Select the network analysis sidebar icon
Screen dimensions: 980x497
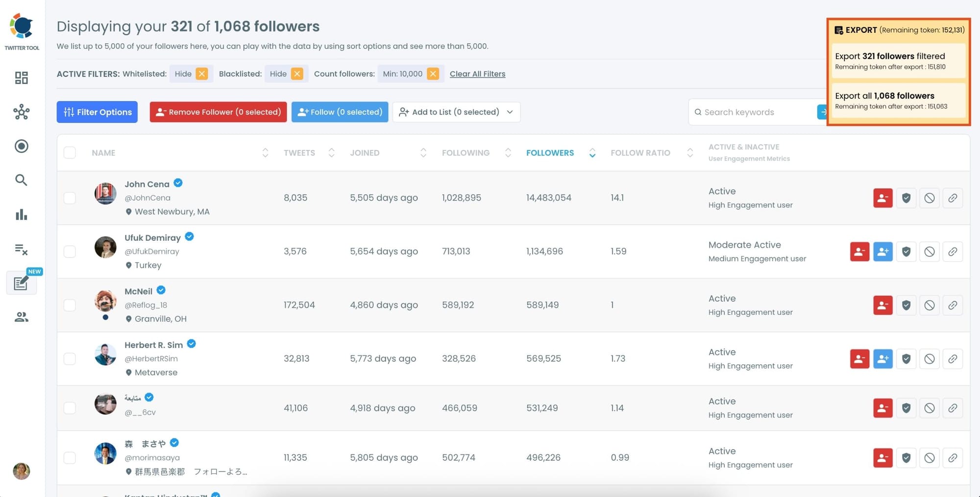(x=22, y=112)
